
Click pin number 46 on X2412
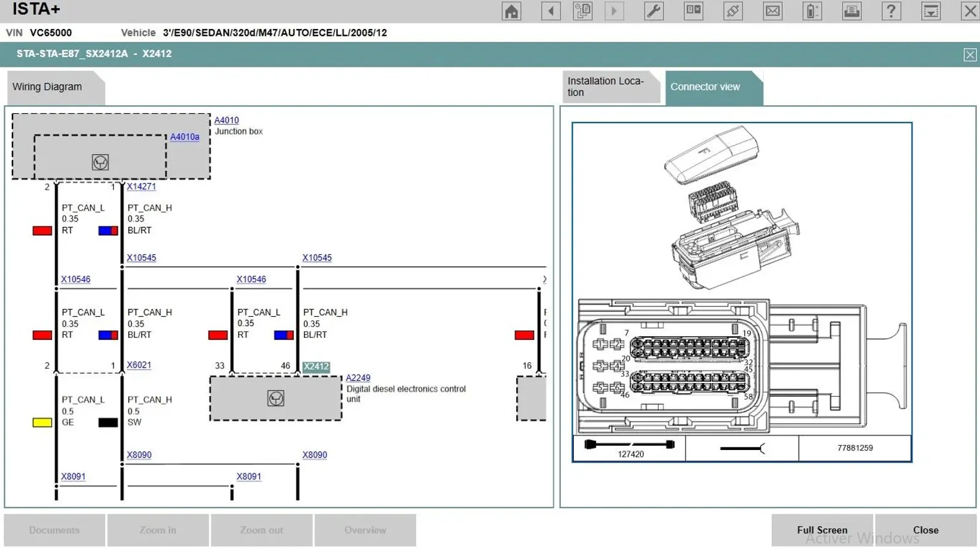click(285, 366)
